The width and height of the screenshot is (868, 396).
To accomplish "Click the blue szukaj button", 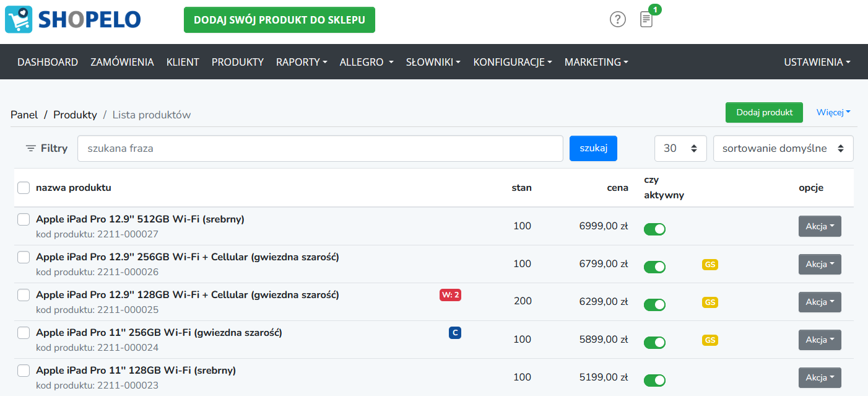I will (x=593, y=149).
